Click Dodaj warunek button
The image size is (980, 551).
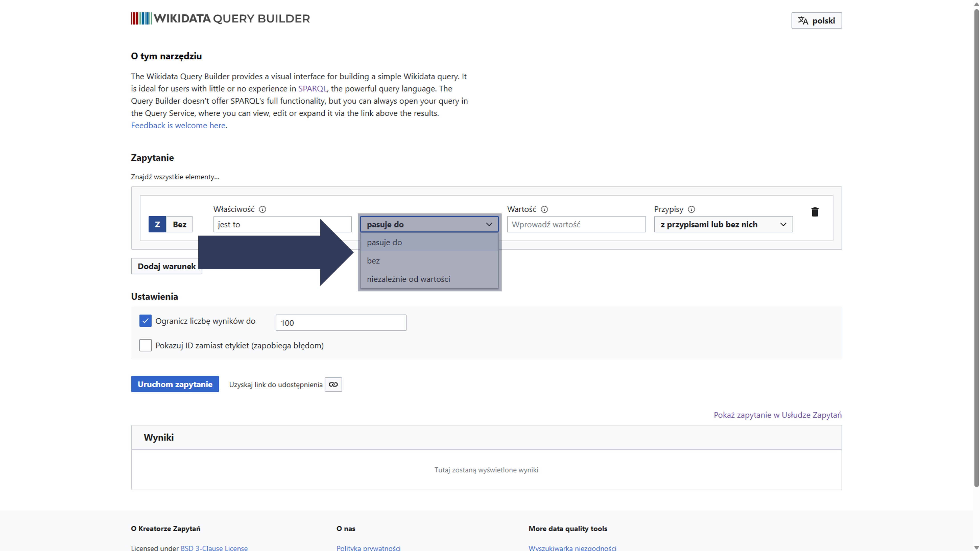click(x=166, y=266)
